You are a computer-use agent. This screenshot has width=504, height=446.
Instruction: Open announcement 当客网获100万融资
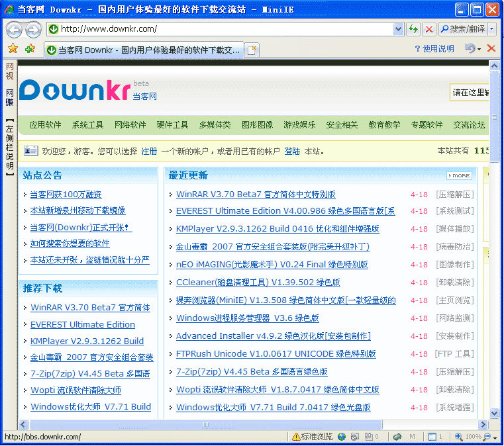pyautogui.click(x=66, y=195)
